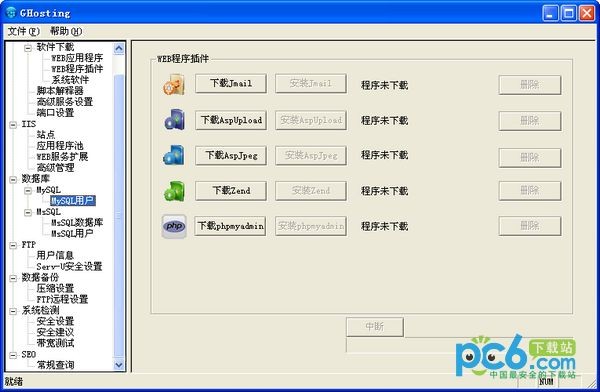Click 程序未下载 status in Jmail row
Viewport: 600px width, 392px height.
(x=385, y=85)
